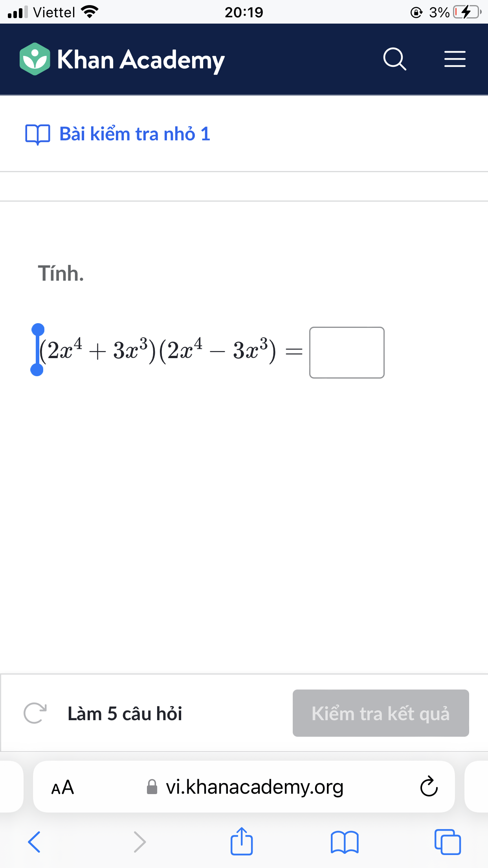Click Kiểm tra kết quả button

pos(381,713)
